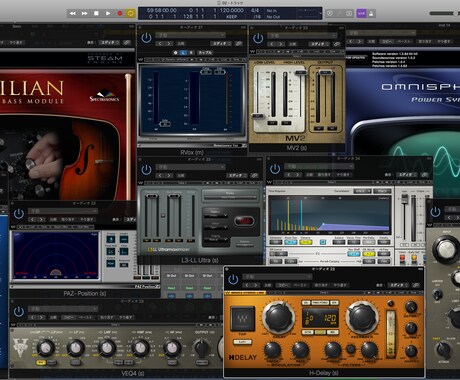The height and width of the screenshot is (380, 460).
Task: Click the TAP tempo pad in H-Delay
Action: pos(242,319)
